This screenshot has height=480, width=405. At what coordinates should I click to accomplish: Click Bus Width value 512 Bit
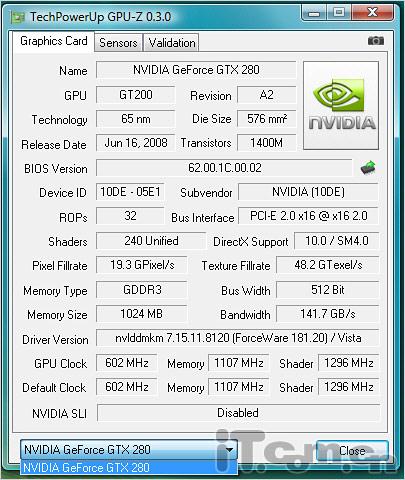pyautogui.click(x=328, y=289)
